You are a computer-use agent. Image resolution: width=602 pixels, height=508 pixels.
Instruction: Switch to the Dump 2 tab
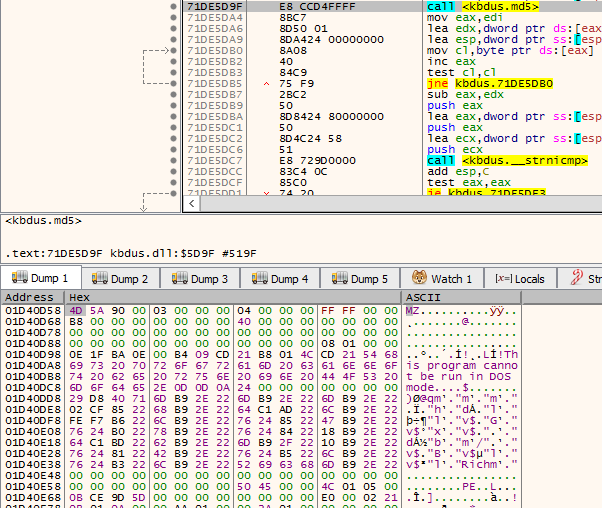[121, 279]
